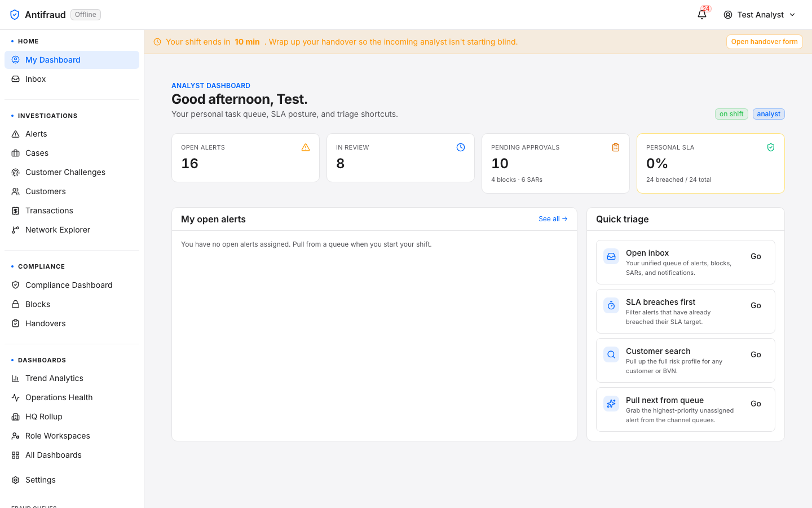Screen dimensions: 812x508
Task: Open Customer Challenges page
Action: [72, 172]
